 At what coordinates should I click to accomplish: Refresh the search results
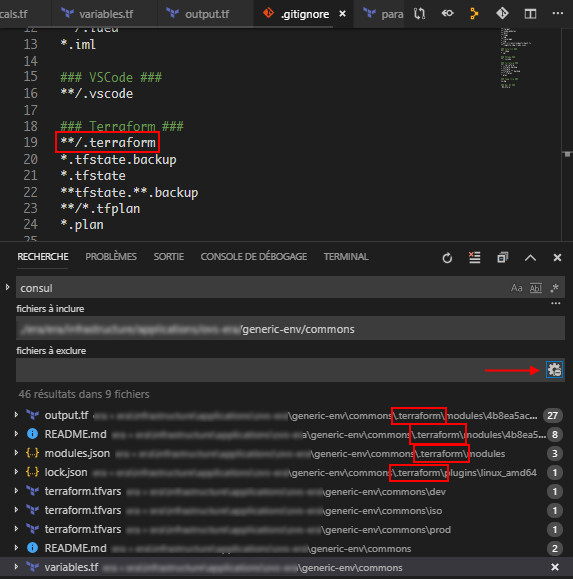(x=447, y=258)
